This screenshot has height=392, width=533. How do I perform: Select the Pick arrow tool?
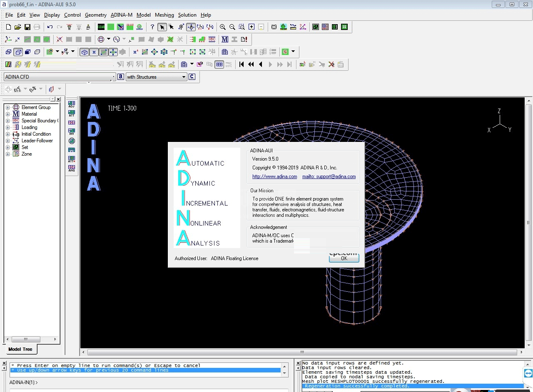(x=162, y=27)
